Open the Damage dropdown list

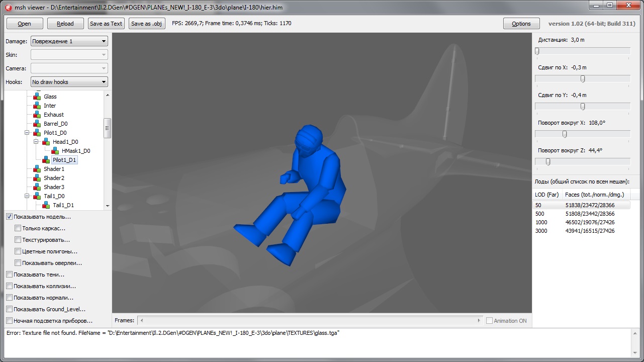tap(69, 41)
